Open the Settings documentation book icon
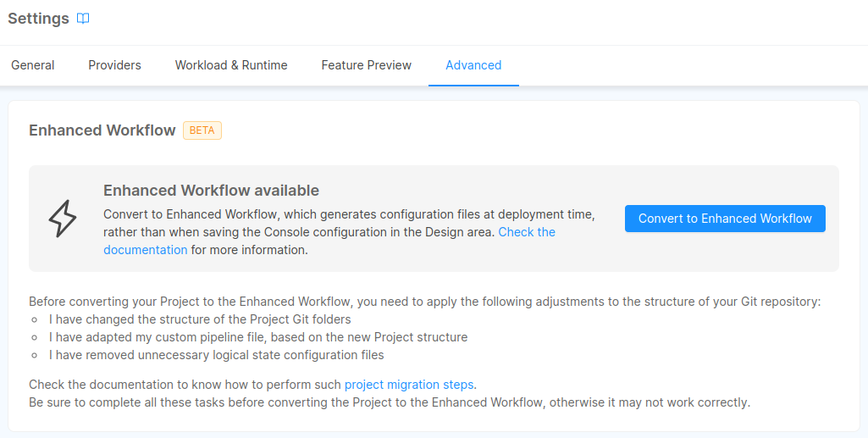 [83, 19]
